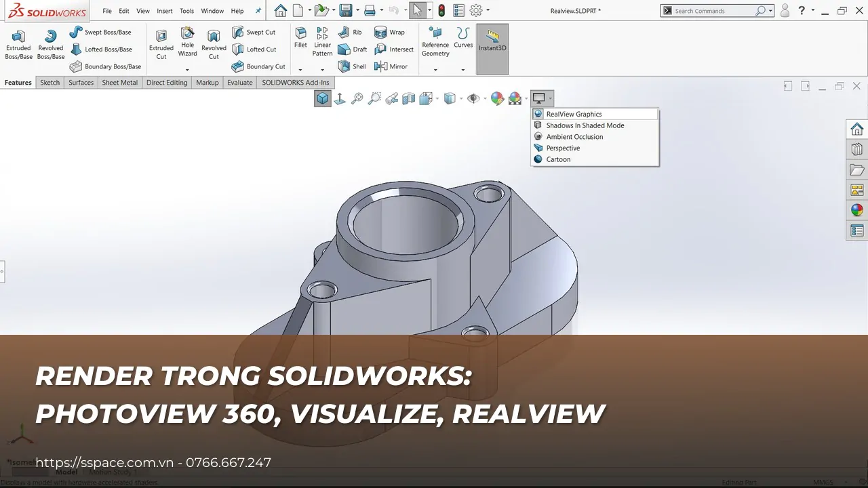The height and width of the screenshot is (488, 868).
Task: Activate the Revolved Cut tool
Action: (214, 45)
